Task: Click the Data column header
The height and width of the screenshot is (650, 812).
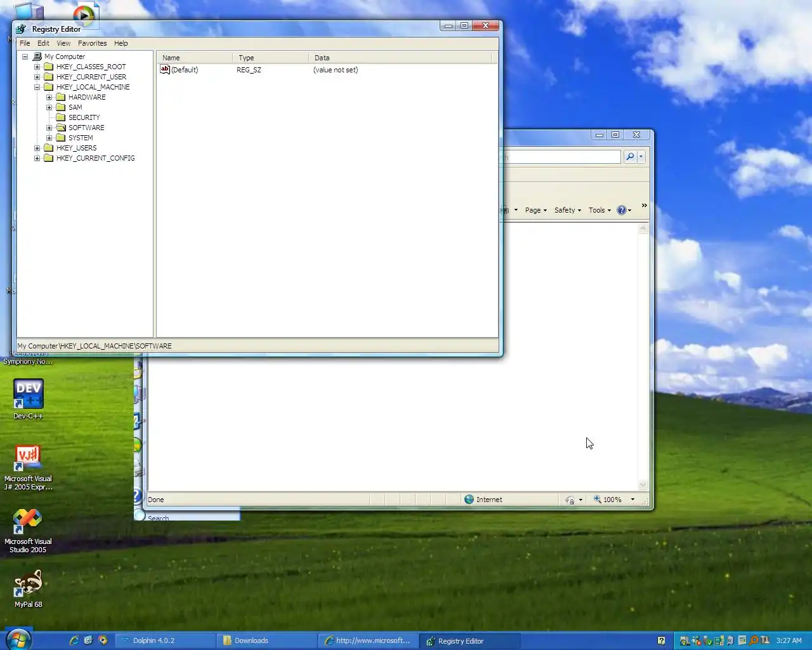Action: click(400, 58)
